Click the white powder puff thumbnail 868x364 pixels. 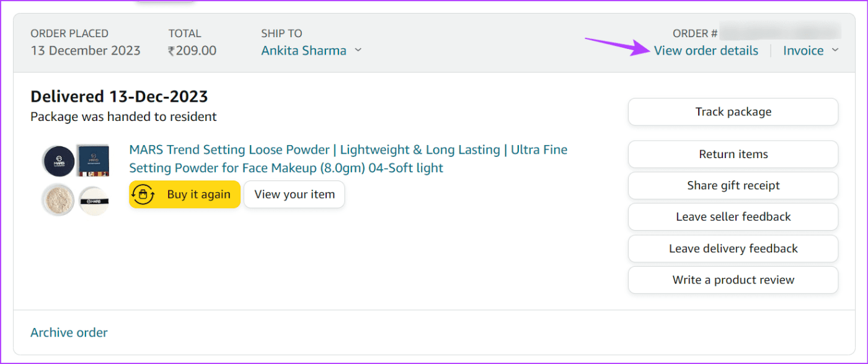(92, 200)
